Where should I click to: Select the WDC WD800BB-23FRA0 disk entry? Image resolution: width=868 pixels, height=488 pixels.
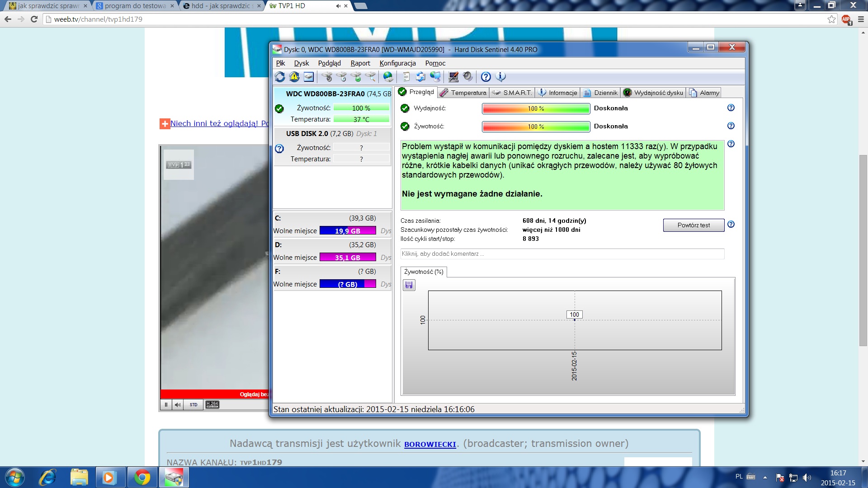(x=333, y=107)
